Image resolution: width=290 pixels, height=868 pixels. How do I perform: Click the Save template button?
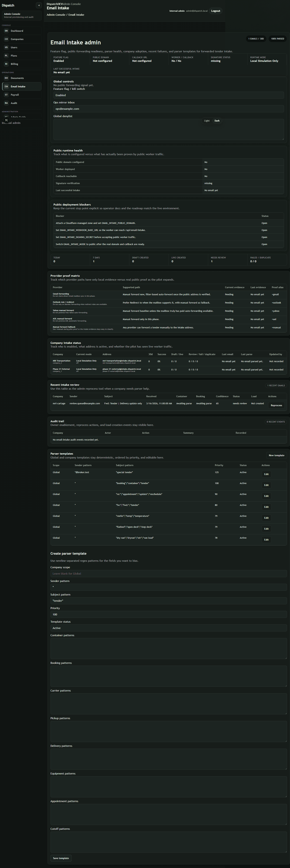click(x=61, y=858)
